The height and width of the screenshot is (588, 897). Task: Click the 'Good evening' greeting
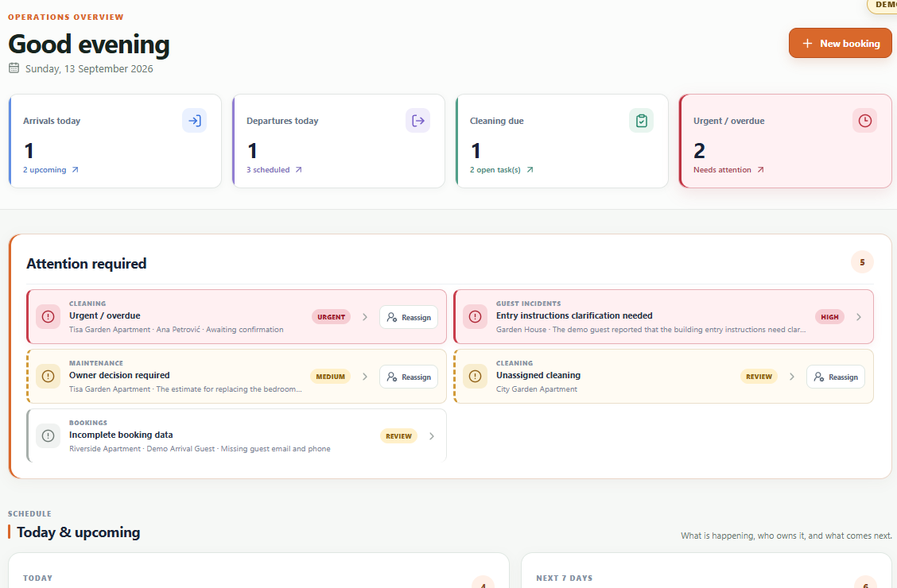click(x=89, y=44)
